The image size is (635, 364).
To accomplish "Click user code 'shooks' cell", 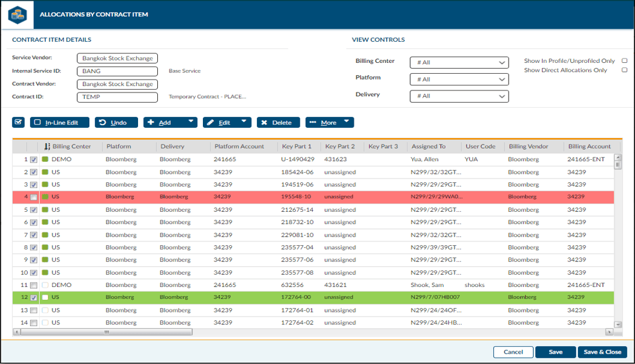I will pyautogui.click(x=474, y=285).
